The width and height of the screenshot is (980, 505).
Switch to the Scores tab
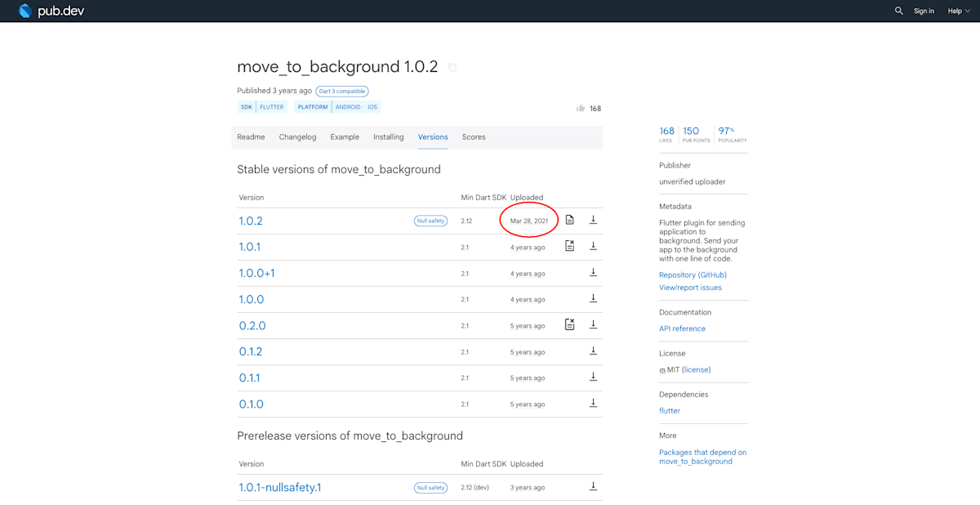pos(474,137)
